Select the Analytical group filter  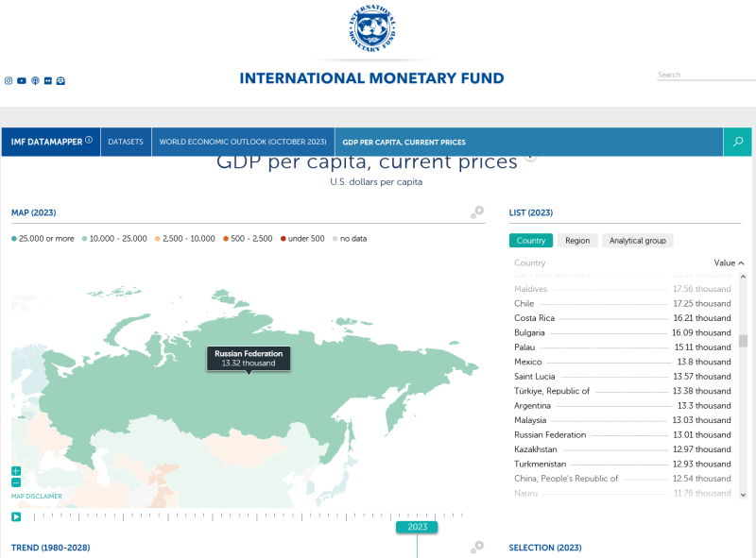click(637, 241)
